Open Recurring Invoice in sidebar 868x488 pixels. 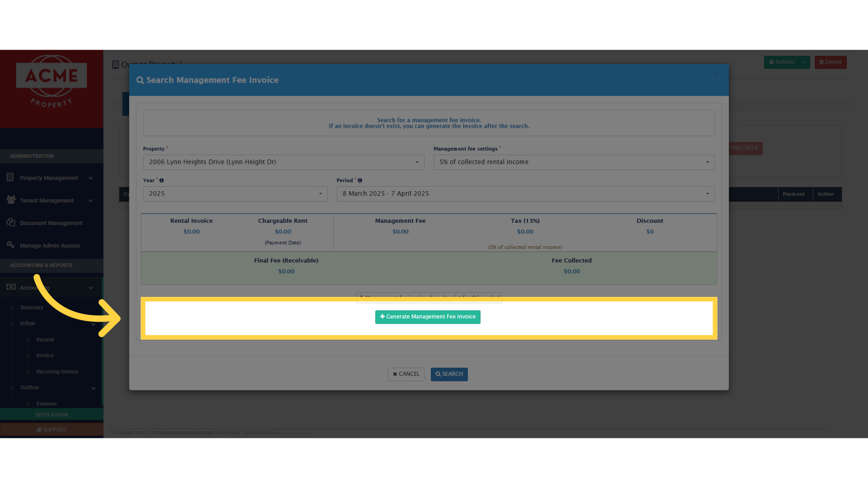(57, 372)
